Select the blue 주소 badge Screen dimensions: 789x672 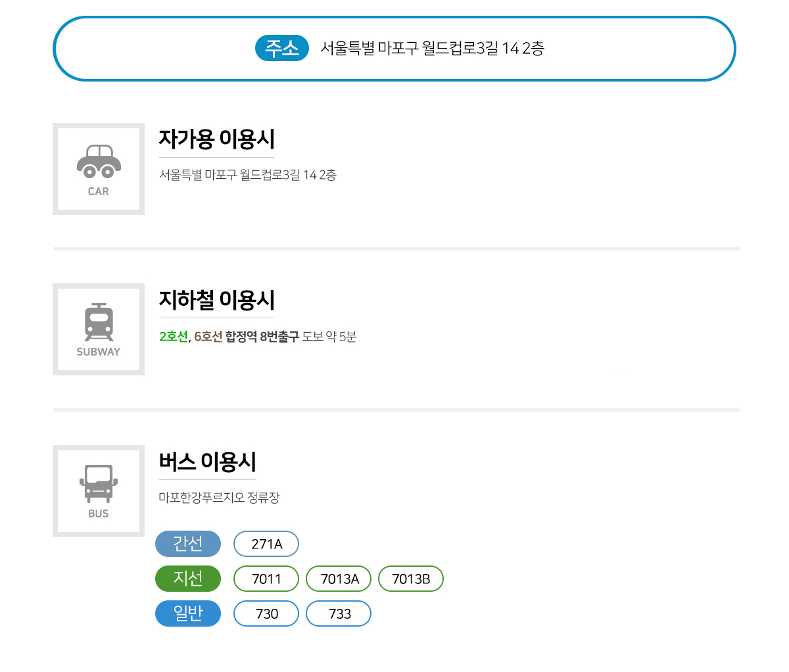pos(282,48)
